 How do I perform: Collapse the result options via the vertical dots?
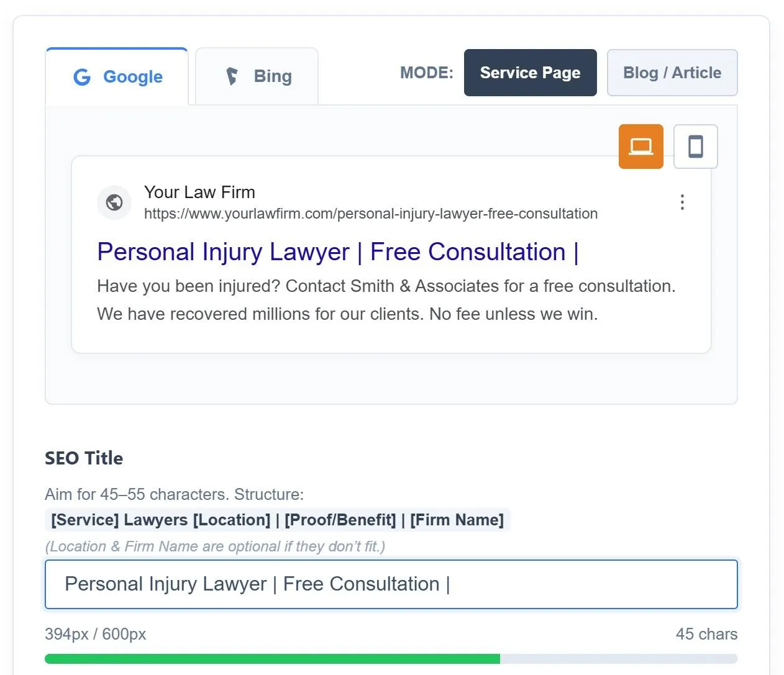(682, 202)
